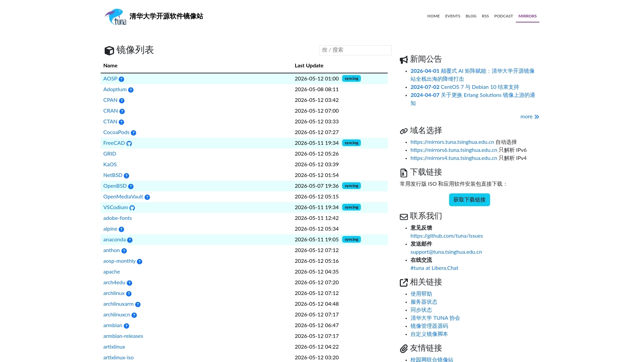
Task: Click the CPAN help question mark
Action: pos(122,101)
